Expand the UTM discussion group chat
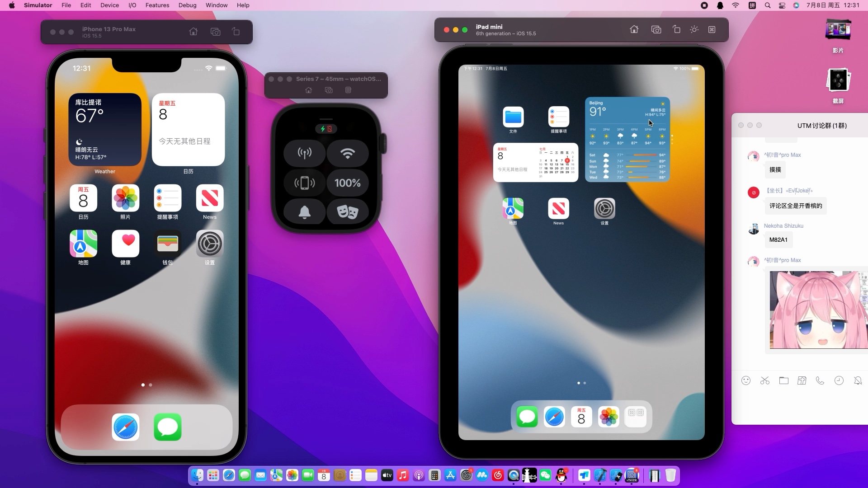 tap(760, 125)
